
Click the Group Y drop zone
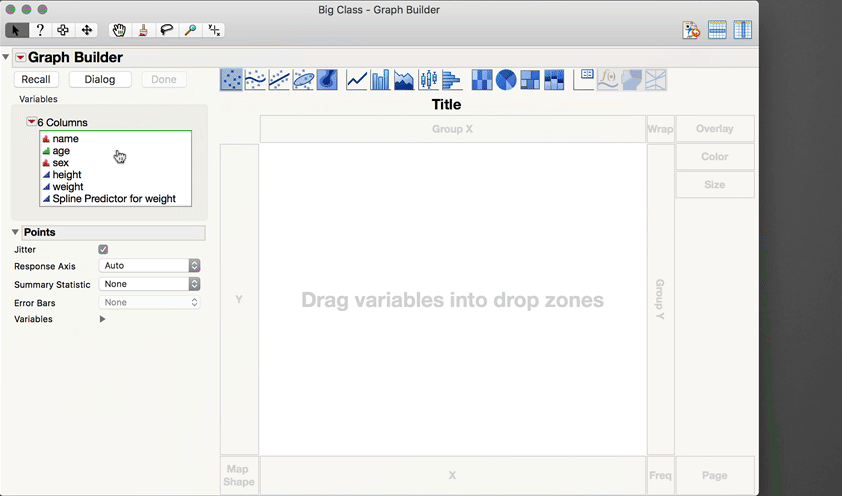(660, 299)
